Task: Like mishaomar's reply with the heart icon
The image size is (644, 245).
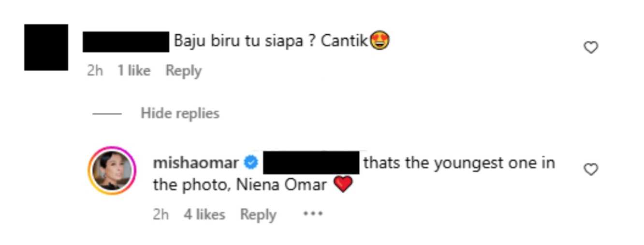Action: 591,169
